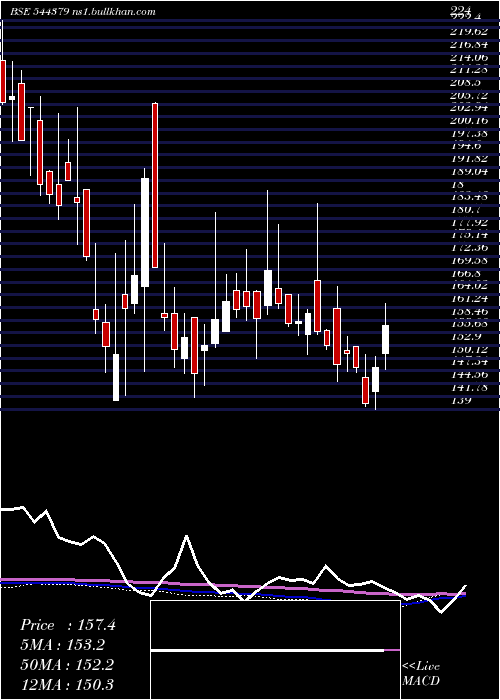Viewport: 500px width, 700px height.
Task: Click the 150.12 price axis label
Action: 469,348
